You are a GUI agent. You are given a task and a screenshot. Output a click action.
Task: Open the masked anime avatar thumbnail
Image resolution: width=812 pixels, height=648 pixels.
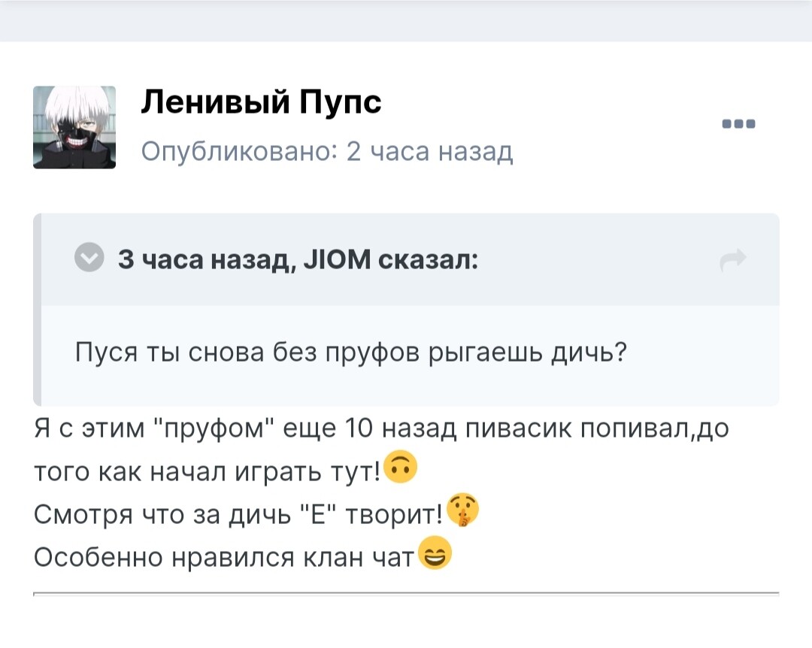pyautogui.click(x=74, y=127)
